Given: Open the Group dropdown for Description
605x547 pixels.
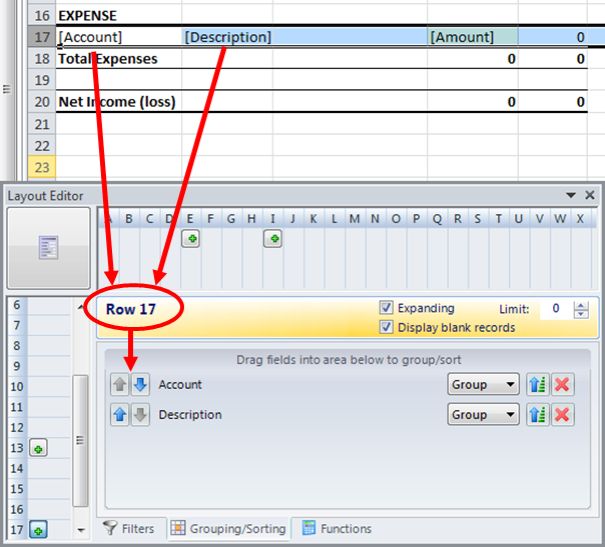Looking at the screenshot, I should pyautogui.click(x=483, y=415).
